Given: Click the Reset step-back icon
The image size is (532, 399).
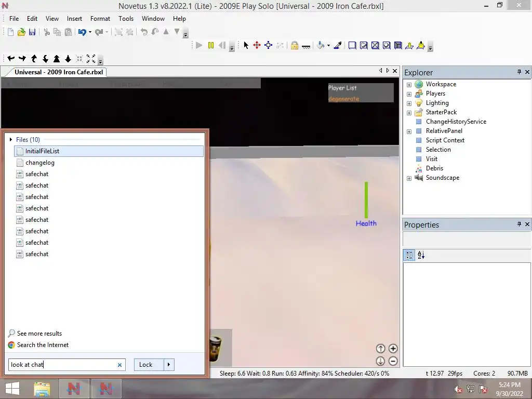Looking at the screenshot, I should click(222, 46).
